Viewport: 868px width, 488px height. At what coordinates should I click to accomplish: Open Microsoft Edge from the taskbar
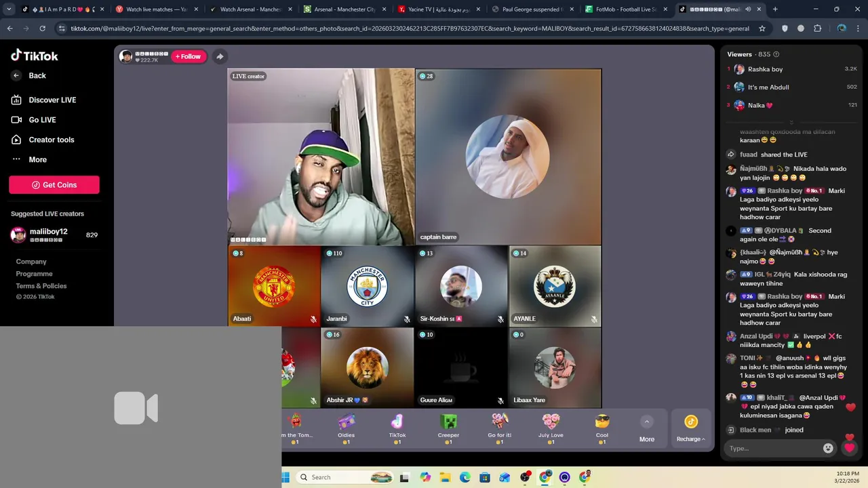tap(465, 477)
